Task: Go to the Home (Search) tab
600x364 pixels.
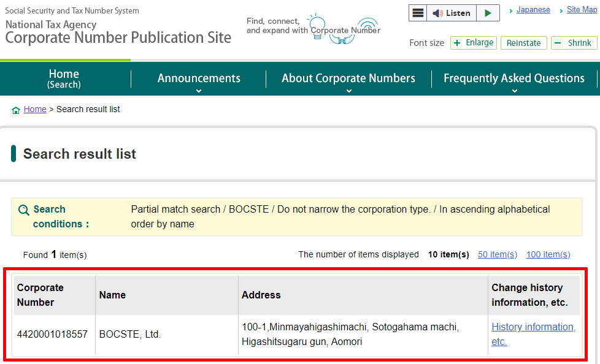Action: pos(64,78)
